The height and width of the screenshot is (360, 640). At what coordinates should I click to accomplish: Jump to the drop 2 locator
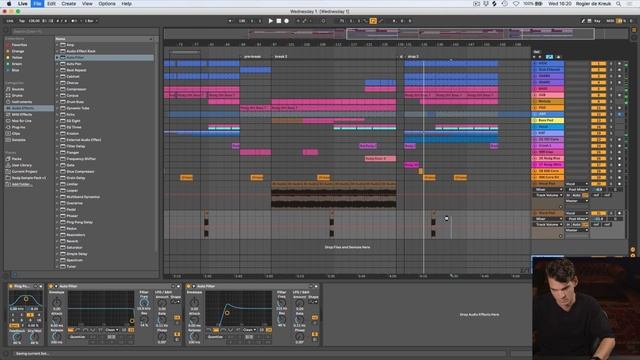pyautogui.click(x=413, y=57)
